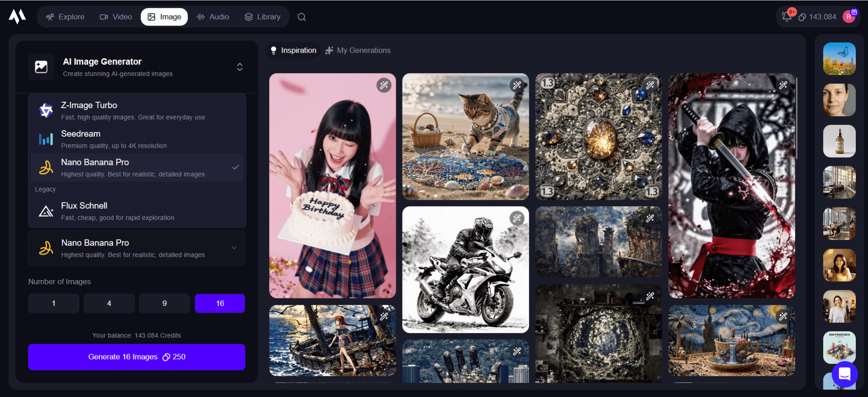868x397 pixels.
Task: Open the notifications bell icon
Action: coord(787,17)
